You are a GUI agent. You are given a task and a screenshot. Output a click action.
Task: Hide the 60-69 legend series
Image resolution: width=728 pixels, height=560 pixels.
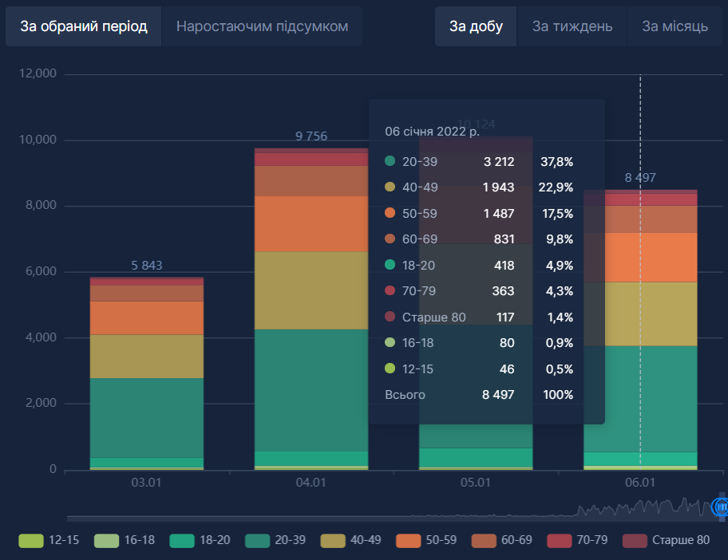click(x=502, y=541)
